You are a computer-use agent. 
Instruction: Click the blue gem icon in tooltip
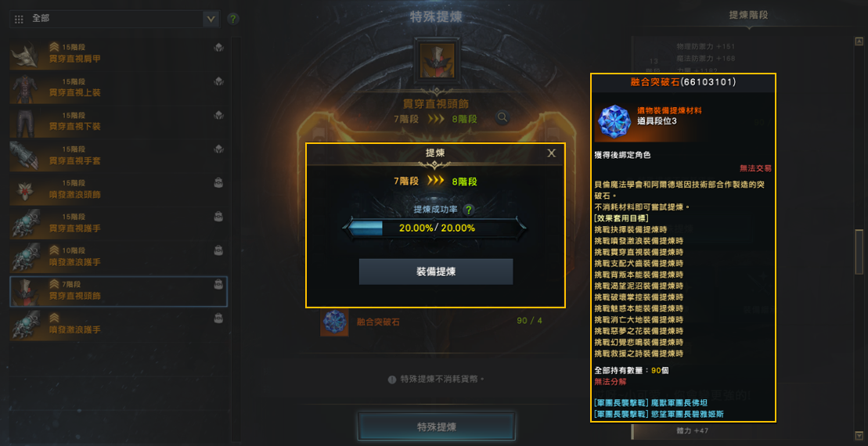tap(613, 120)
